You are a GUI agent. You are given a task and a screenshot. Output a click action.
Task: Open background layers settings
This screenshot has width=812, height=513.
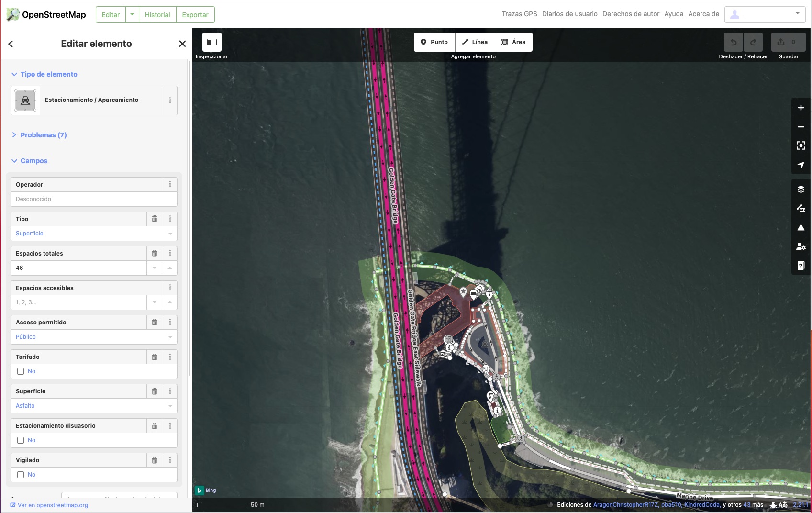coord(801,190)
